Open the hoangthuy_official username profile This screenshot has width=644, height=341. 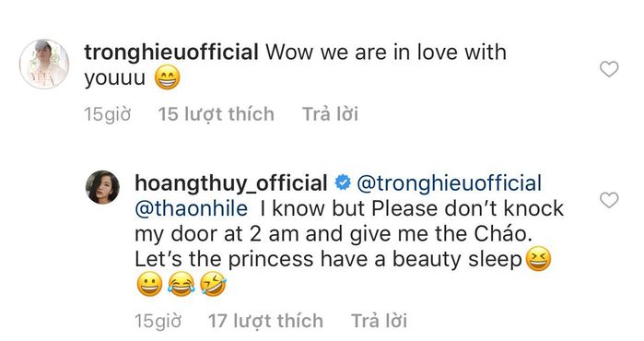tap(231, 183)
